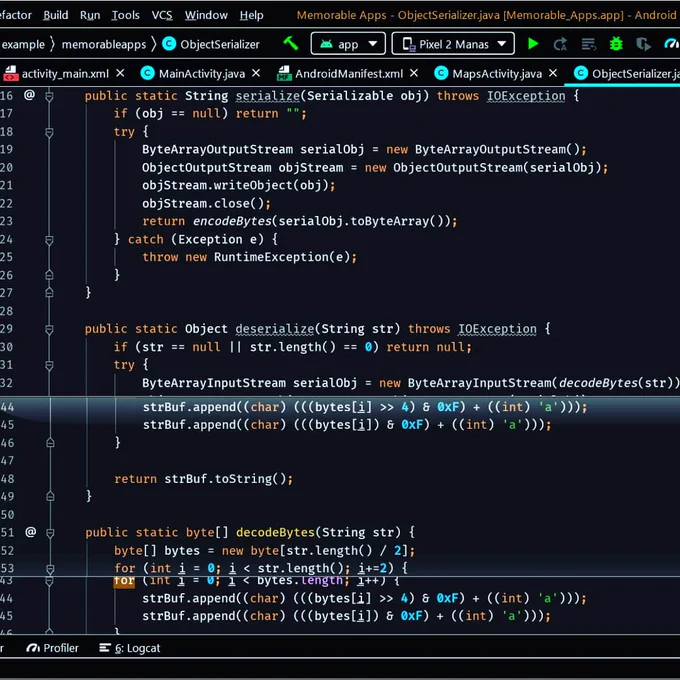Click the fold end marker on line 49

click(x=50, y=496)
